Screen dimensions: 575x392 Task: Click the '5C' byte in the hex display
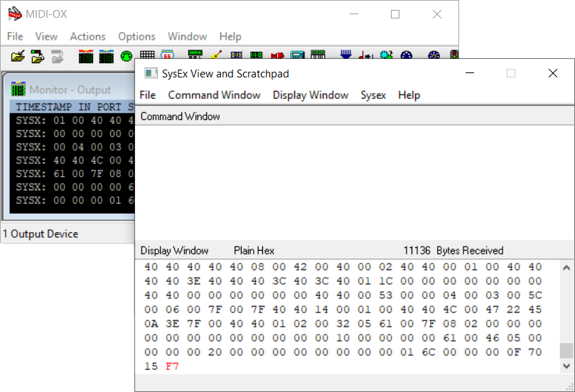pos(534,295)
